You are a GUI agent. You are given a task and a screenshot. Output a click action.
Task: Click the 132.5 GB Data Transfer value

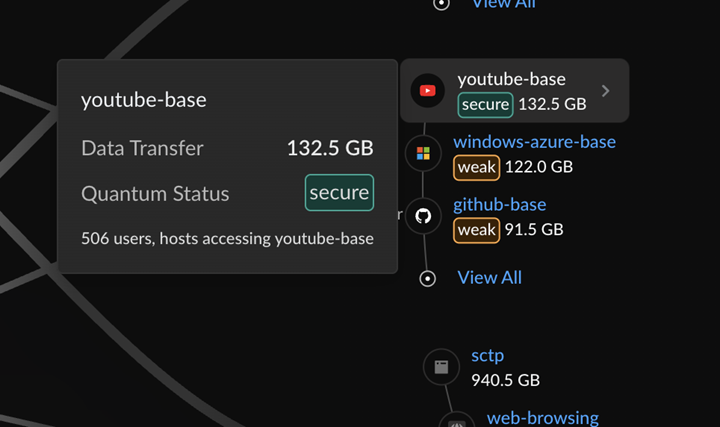(329, 148)
